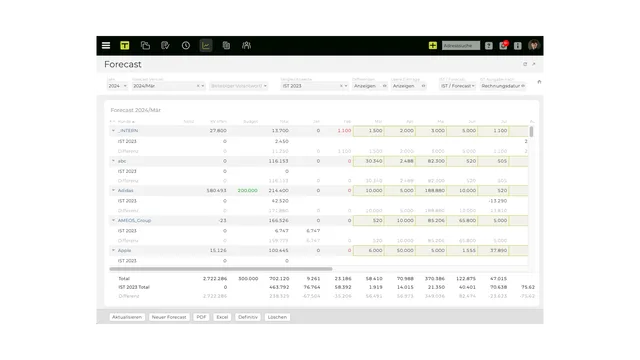Click the help question mark icon

tap(489, 46)
